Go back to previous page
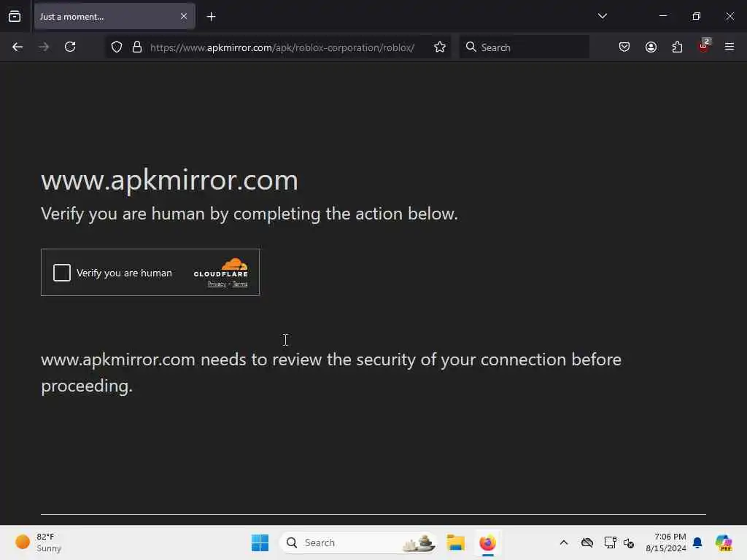Image resolution: width=747 pixels, height=560 pixels. tap(18, 47)
